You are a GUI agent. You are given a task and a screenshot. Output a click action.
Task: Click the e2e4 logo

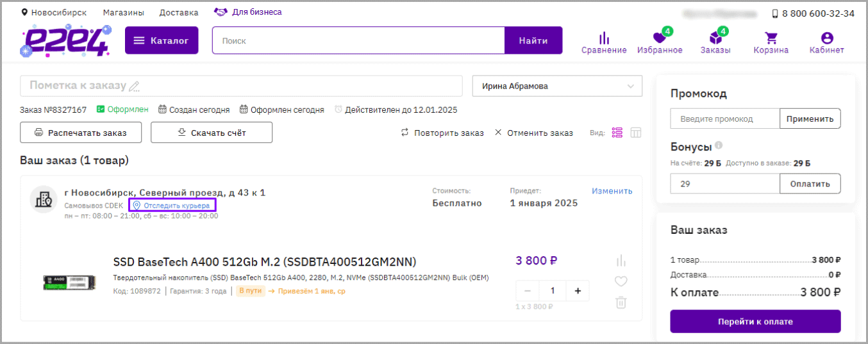click(65, 40)
